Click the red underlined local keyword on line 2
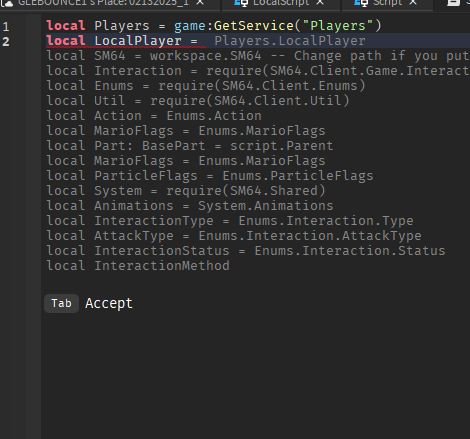The height and width of the screenshot is (439, 470). (x=66, y=41)
